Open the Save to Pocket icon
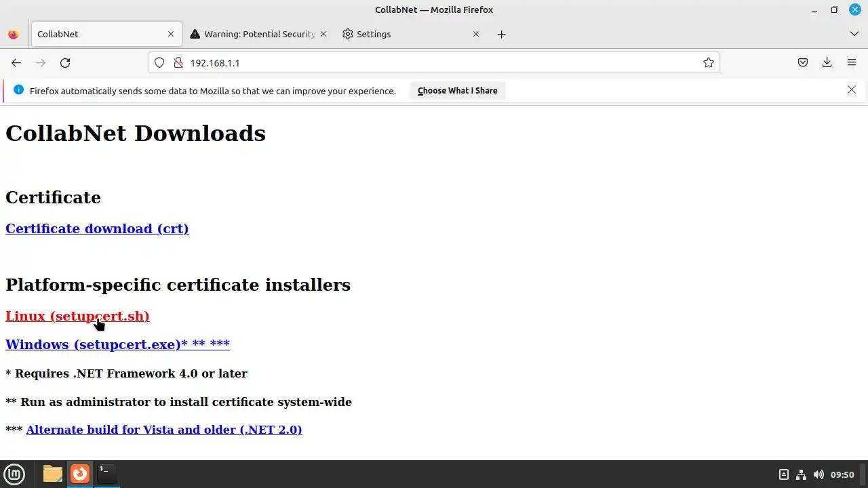 [803, 62]
